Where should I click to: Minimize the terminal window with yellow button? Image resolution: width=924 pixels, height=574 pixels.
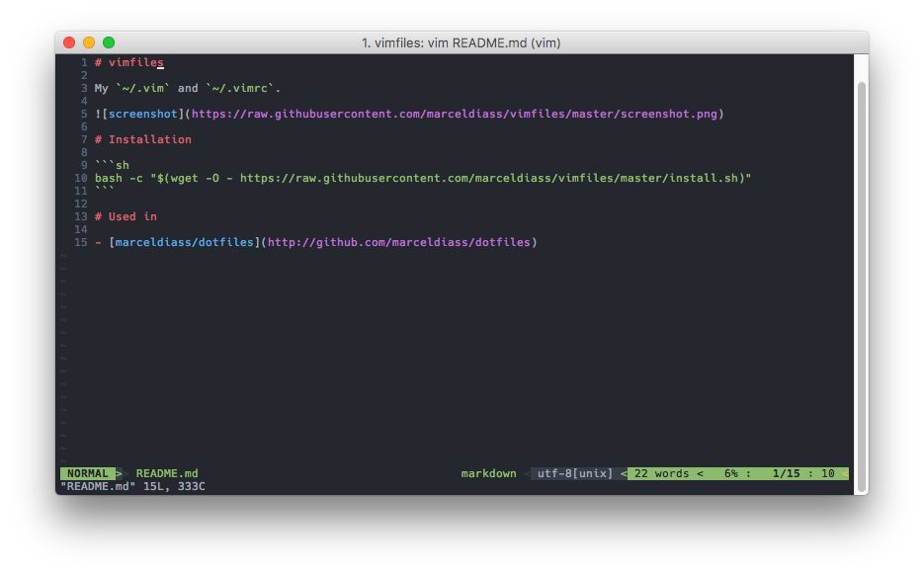[x=89, y=42]
